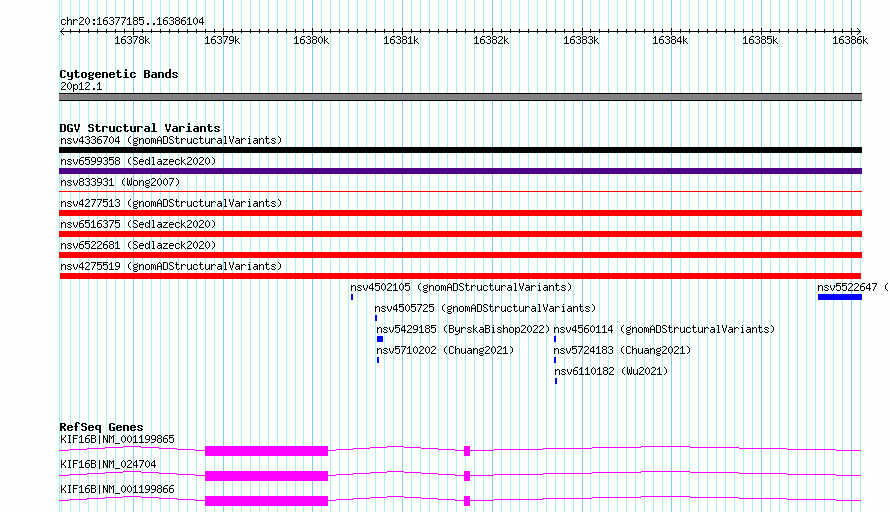Click the nsv4502105 blue tick marker

pos(352,297)
